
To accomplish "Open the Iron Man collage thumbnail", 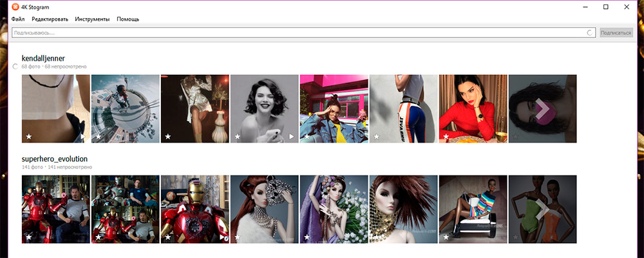I will click(x=126, y=210).
